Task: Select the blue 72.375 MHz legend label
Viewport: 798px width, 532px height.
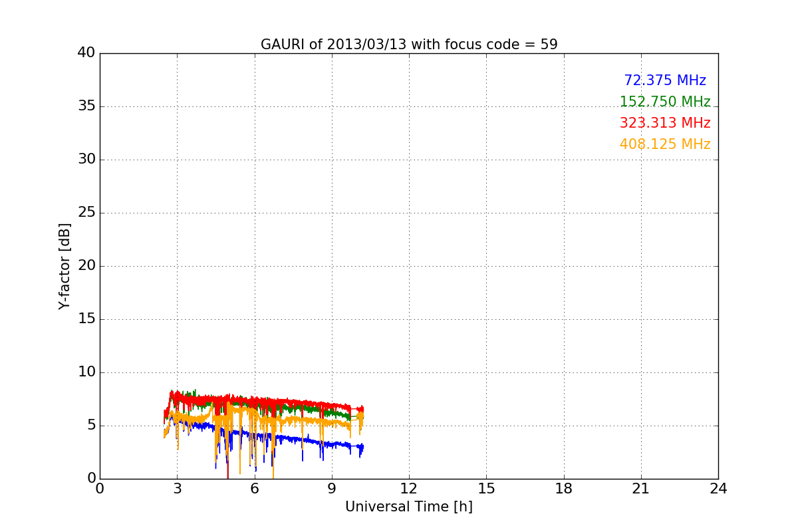Action: point(665,80)
